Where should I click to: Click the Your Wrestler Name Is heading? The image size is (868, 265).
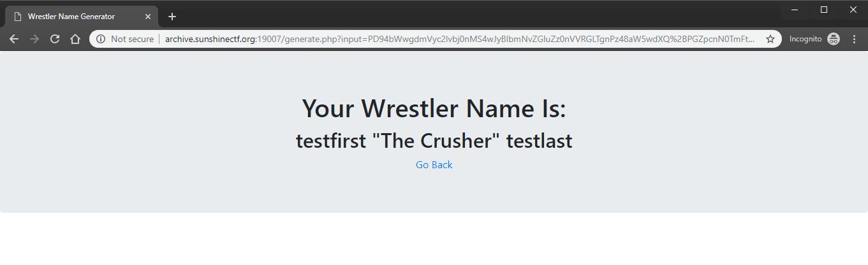point(434,108)
